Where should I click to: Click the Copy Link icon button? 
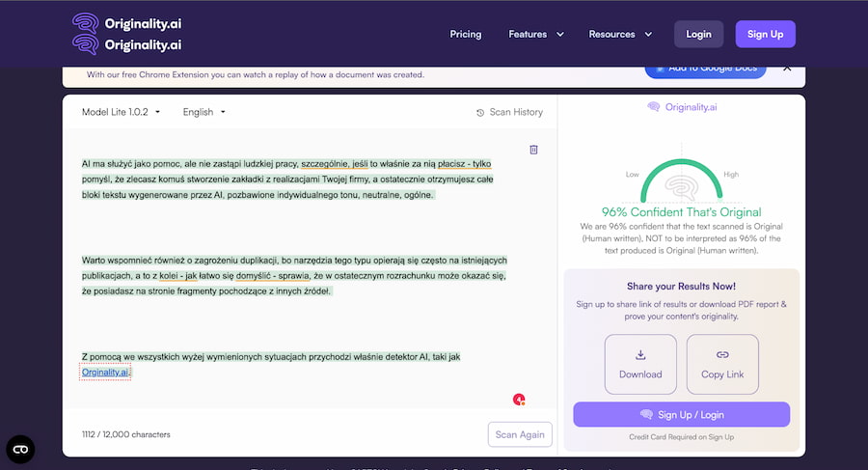[722, 364]
